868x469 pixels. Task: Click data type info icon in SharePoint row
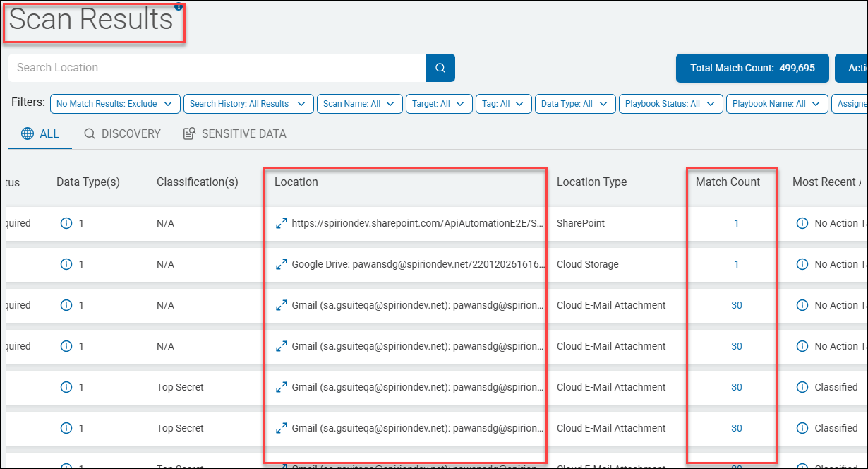[66, 223]
